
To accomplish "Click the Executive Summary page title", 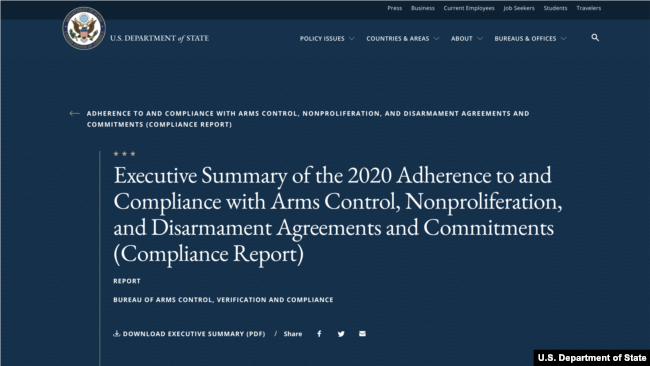I will pyautogui.click(x=338, y=214).
